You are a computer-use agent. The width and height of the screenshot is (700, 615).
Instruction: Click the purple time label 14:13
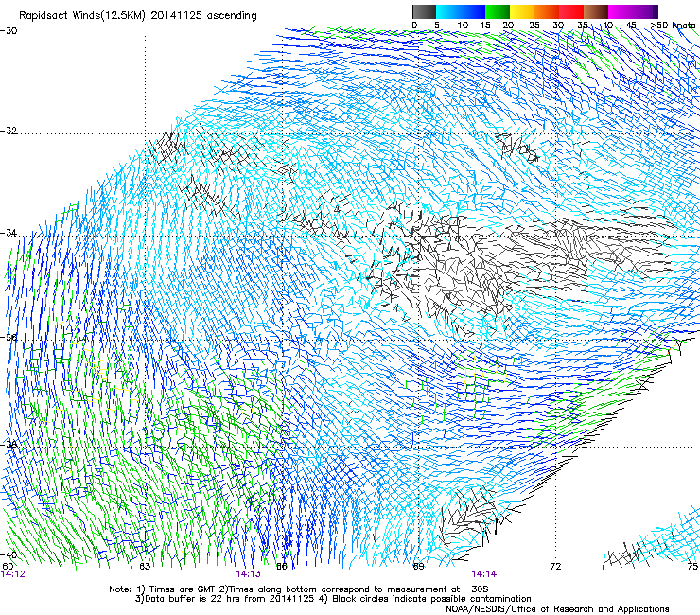(248, 574)
